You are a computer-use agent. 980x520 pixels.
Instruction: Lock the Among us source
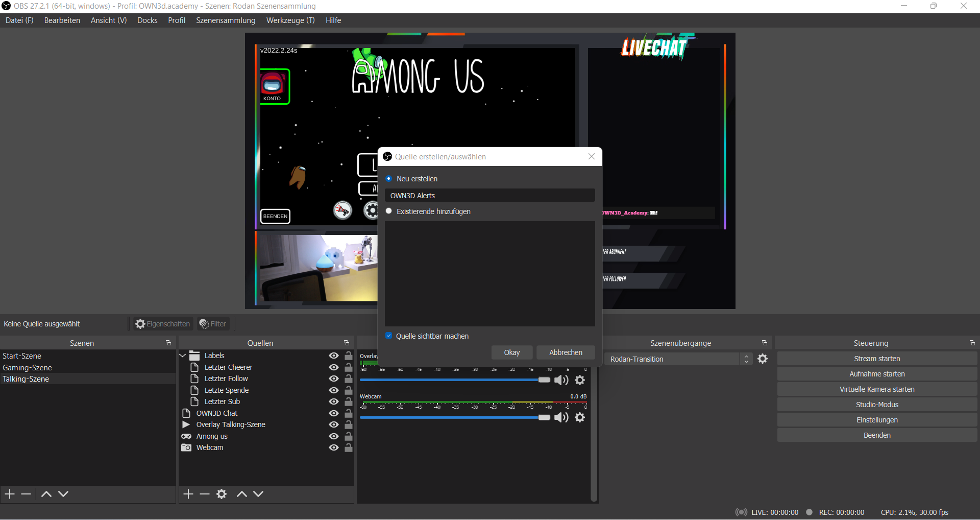(x=349, y=436)
